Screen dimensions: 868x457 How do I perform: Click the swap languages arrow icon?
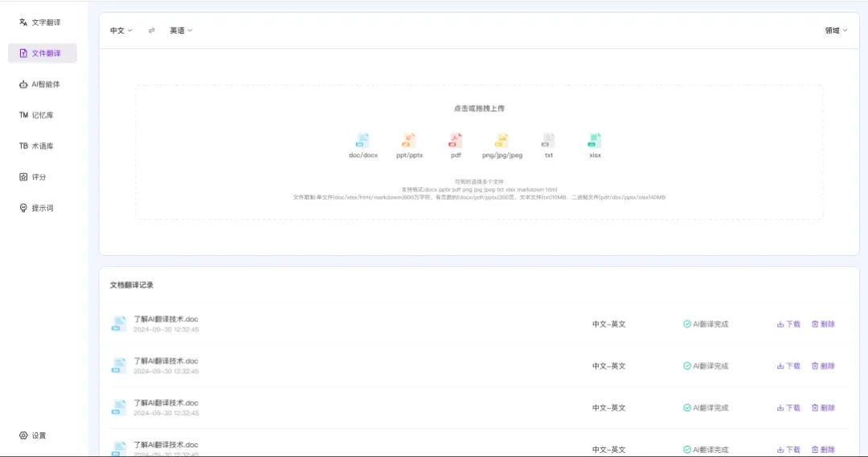(x=151, y=31)
